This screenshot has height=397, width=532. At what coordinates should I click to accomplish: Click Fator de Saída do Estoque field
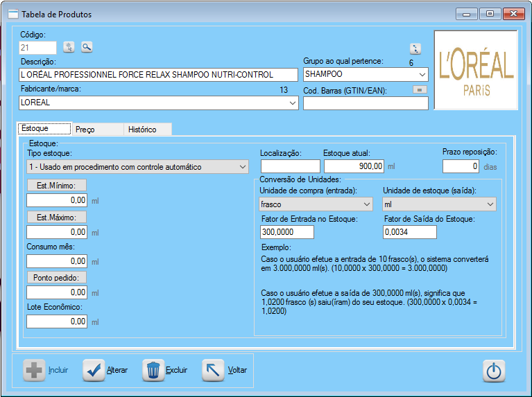(x=410, y=232)
